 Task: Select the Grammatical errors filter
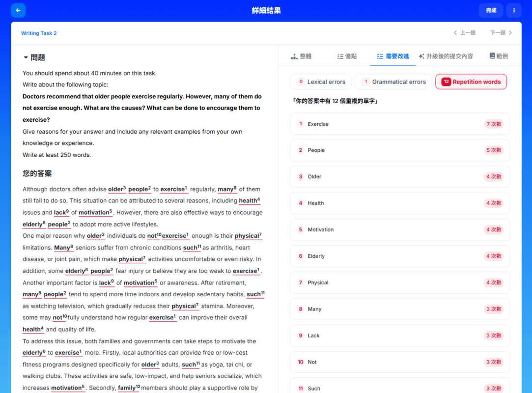(x=393, y=82)
